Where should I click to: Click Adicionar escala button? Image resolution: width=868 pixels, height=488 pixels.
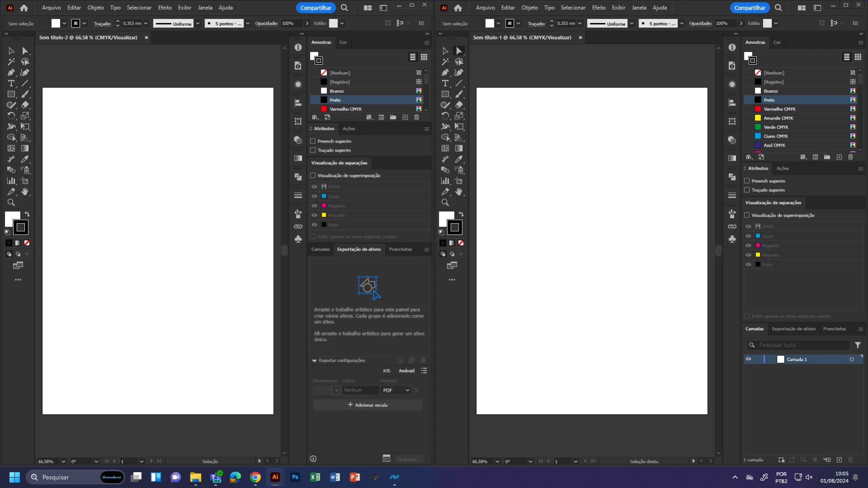pos(367,405)
